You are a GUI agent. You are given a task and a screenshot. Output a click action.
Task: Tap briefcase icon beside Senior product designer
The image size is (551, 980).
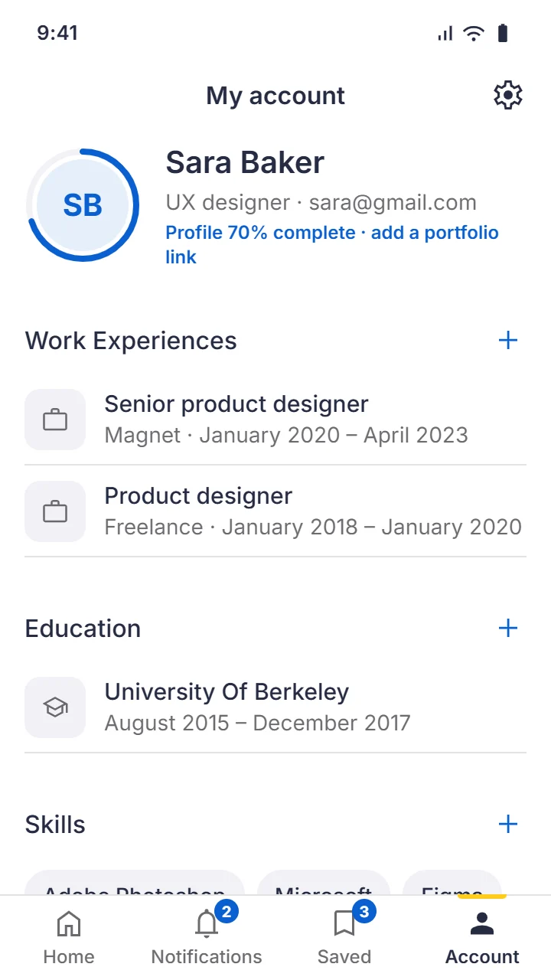click(55, 420)
